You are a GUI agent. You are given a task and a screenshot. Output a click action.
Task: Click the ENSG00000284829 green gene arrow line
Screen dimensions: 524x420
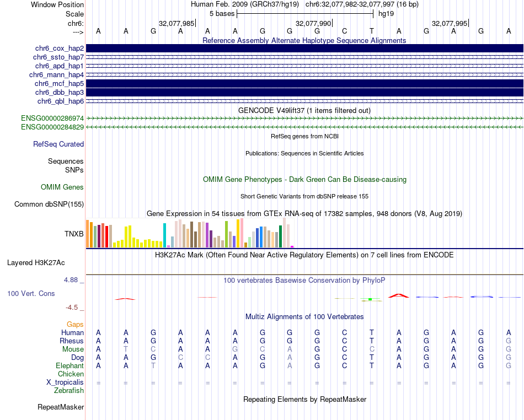[304, 127]
